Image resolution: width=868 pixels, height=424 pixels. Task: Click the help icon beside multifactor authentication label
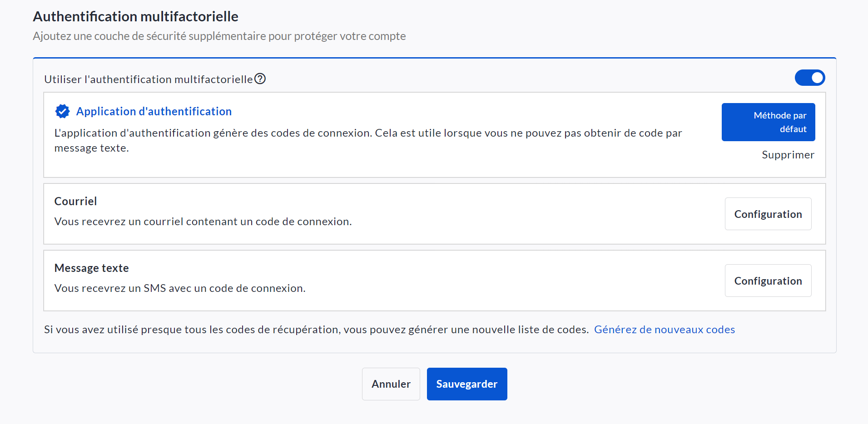tap(260, 79)
